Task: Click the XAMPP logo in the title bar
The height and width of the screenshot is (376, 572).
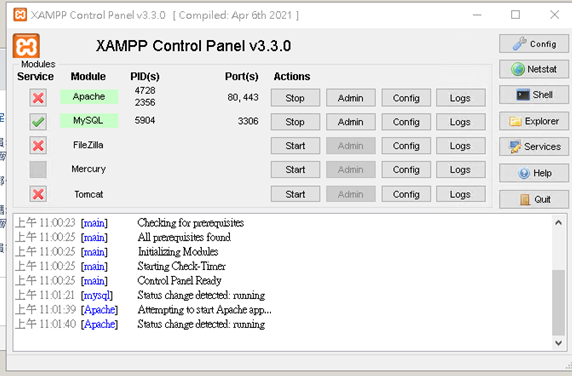Action: coord(20,15)
